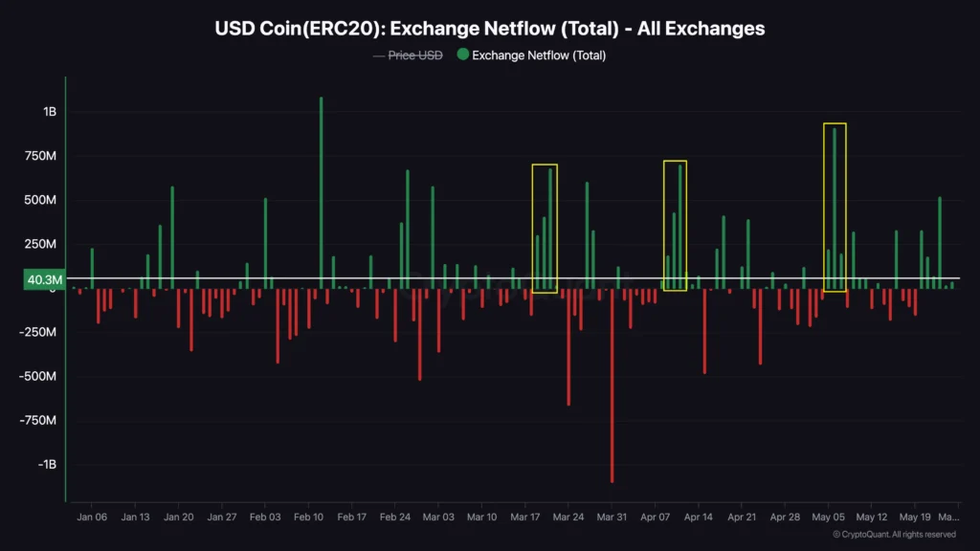Click the deepest red bar near Mar 31
This screenshot has width=980, height=551.
click(612, 383)
